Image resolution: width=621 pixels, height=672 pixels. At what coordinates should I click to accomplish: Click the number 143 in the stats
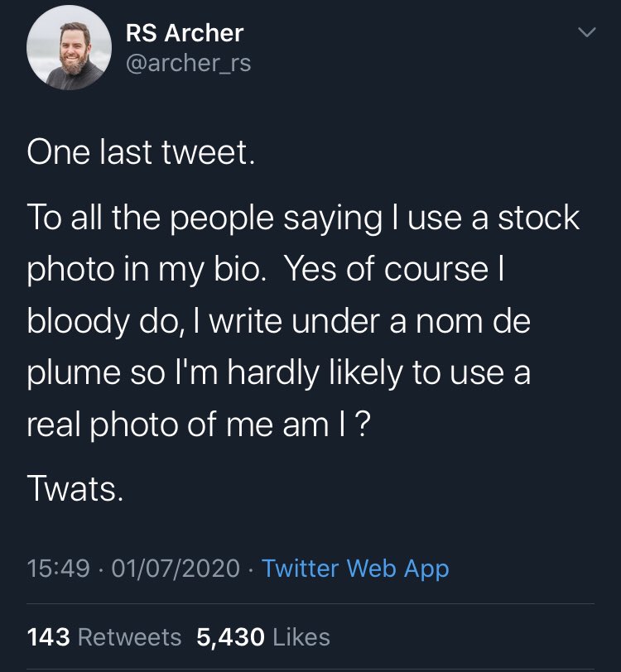pyautogui.click(x=49, y=636)
